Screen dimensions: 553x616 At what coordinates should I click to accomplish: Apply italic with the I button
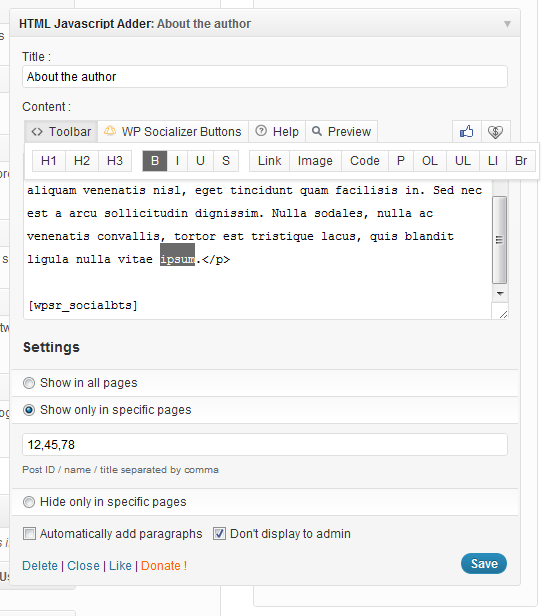pyautogui.click(x=177, y=161)
